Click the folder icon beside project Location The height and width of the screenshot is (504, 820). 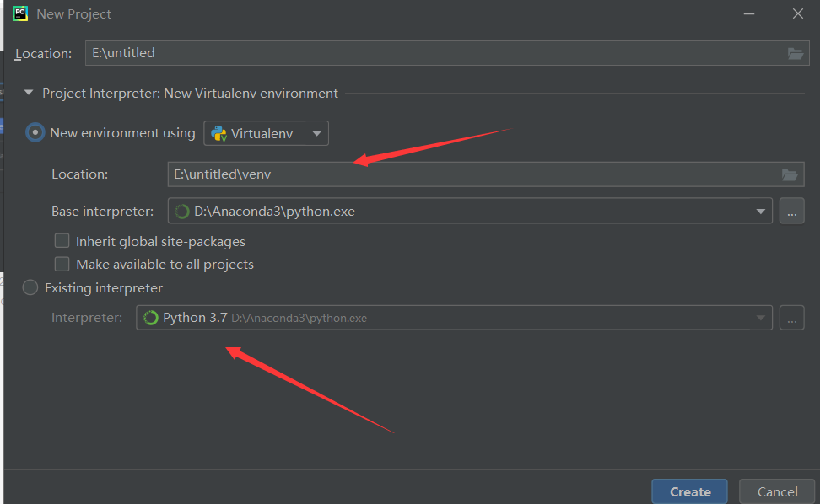[x=795, y=52]
